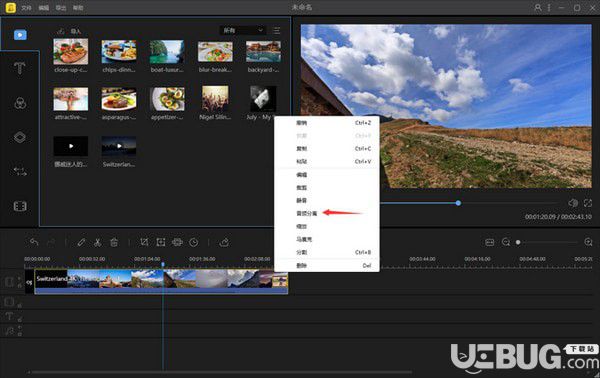
Task: Click the redo arrow in the timeline toolbar
Action: point(51,242)
